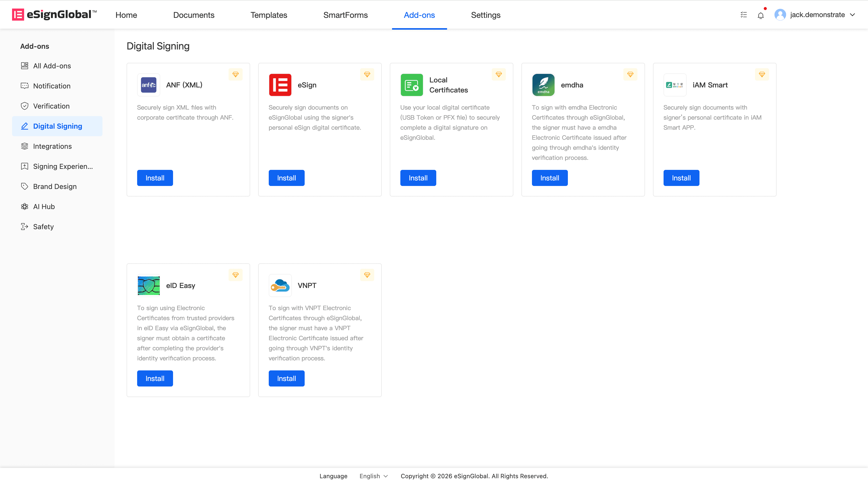
Task: Click premium diamond badge on VNPT card
Action: [x=367, y=275]
